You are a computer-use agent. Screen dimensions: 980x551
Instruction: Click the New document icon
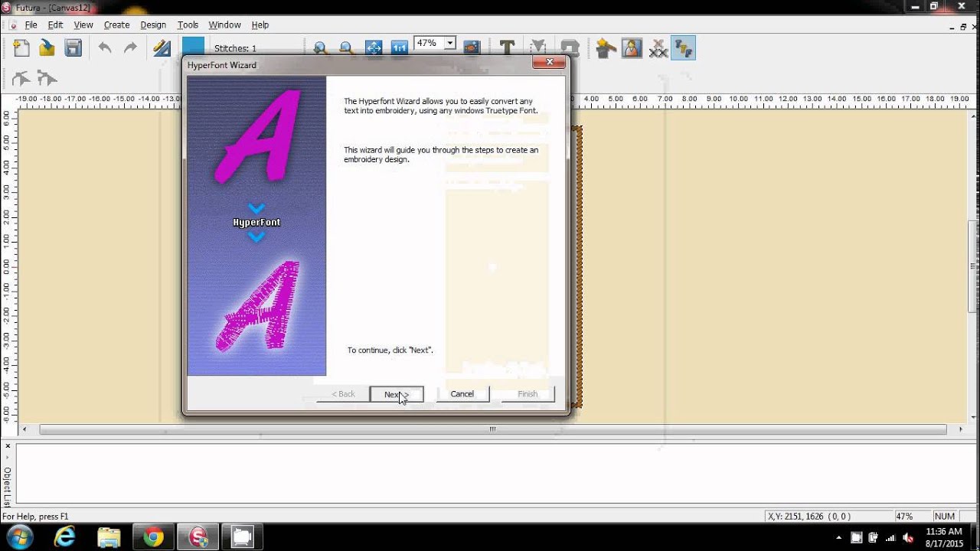click(22, 48)
